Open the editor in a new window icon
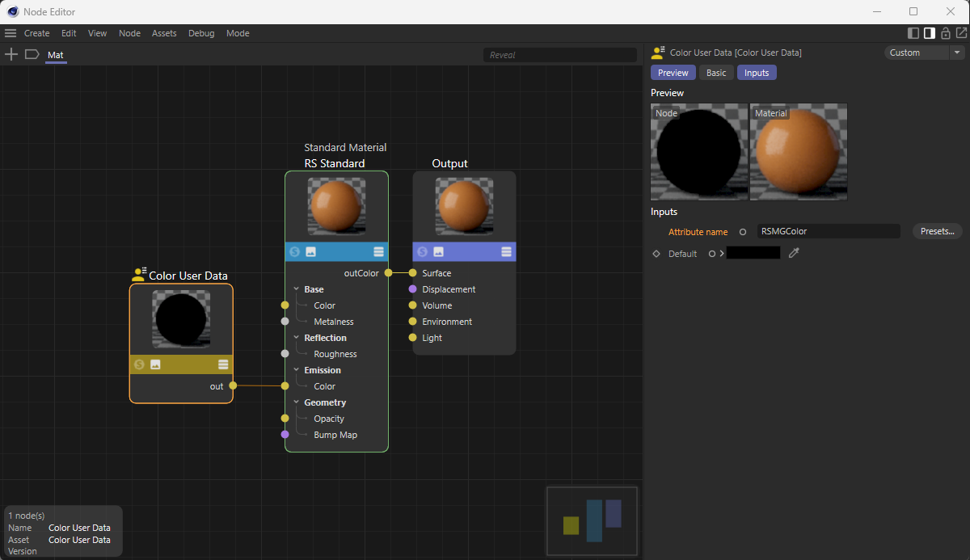Screen dimensions: 970x560 pyautogui.click(x=961, y=33)
